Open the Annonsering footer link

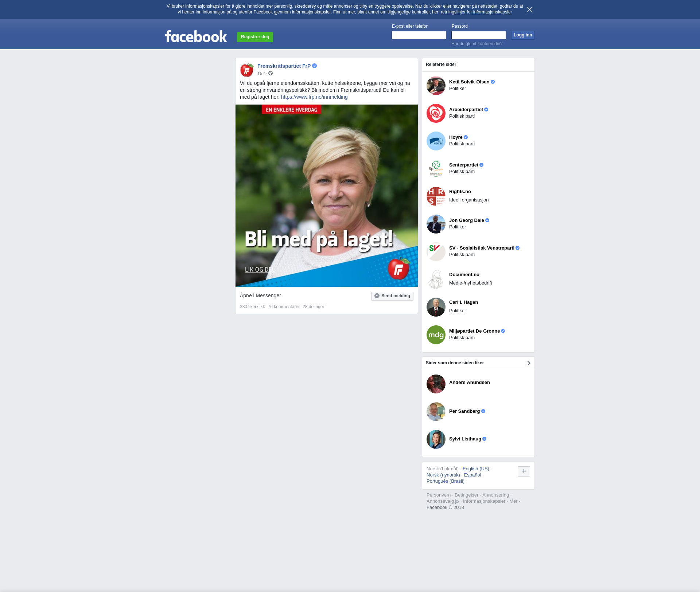(495, 495)
